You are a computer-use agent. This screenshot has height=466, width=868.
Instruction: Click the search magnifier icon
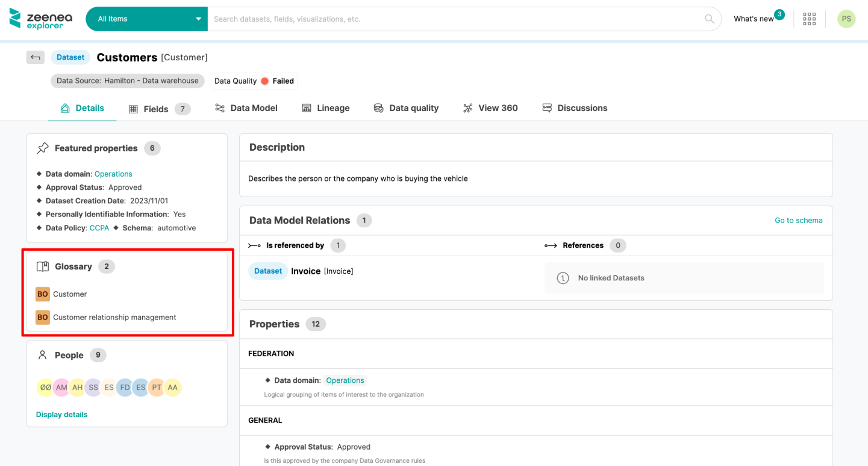[x=709, y=19]
